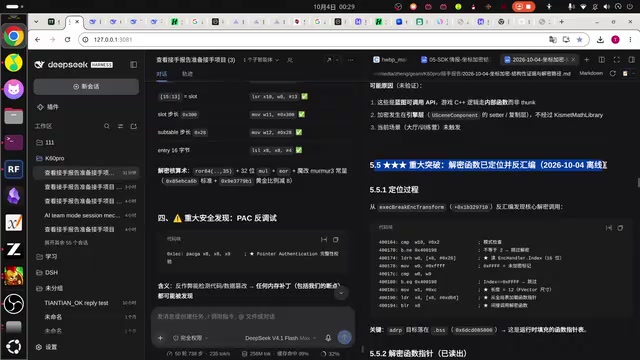Show remaining 55 conversations link
This screenshot has height=360, width=640.
[x=66, y=242]
